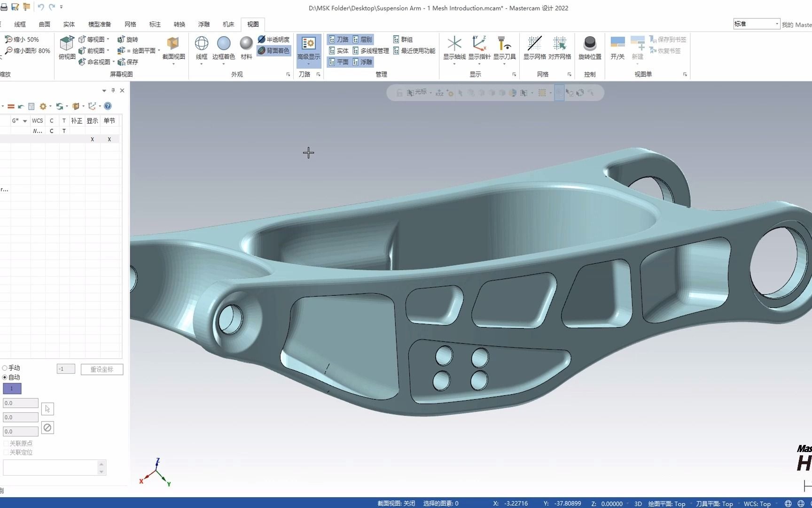The width and height of the screenshot is (812, 508).
Task: Toggle the Solids (实体) manager
Action: click(339, 50)
